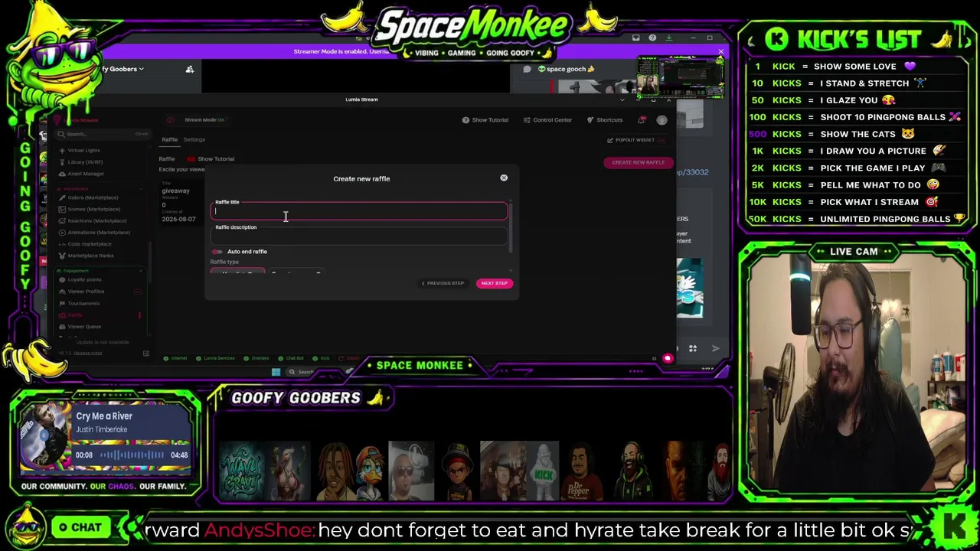Open the pink chat bubble support button
The image size is (980, 551).
[668, 358]
